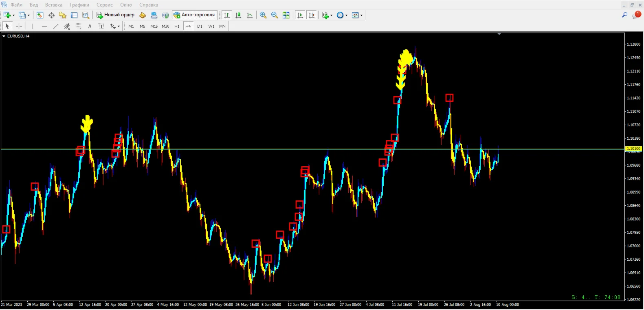This screenshot has height=310, width=644.
Task: Select the text label tool
Action: pyautogui.click(x=101, y=26)
